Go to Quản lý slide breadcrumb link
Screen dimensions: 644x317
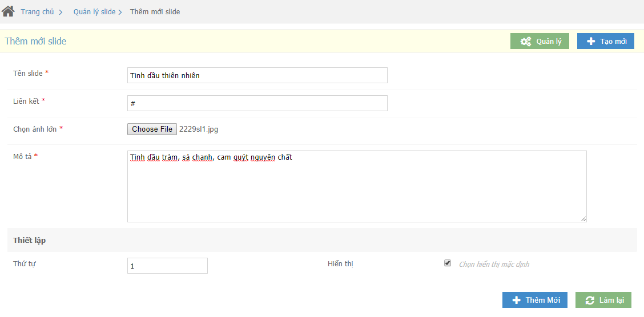[94, 12]
